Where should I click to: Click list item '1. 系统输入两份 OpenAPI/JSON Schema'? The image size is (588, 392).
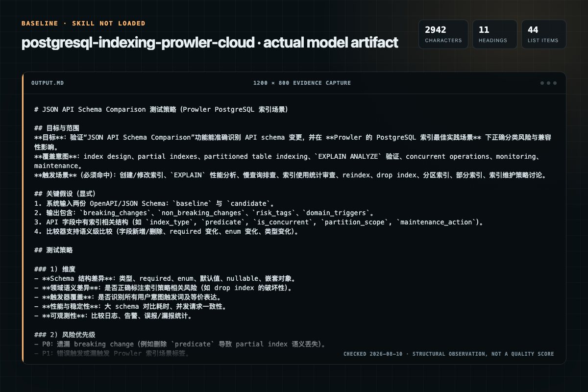pyautogui.click(x=154, y=202)
